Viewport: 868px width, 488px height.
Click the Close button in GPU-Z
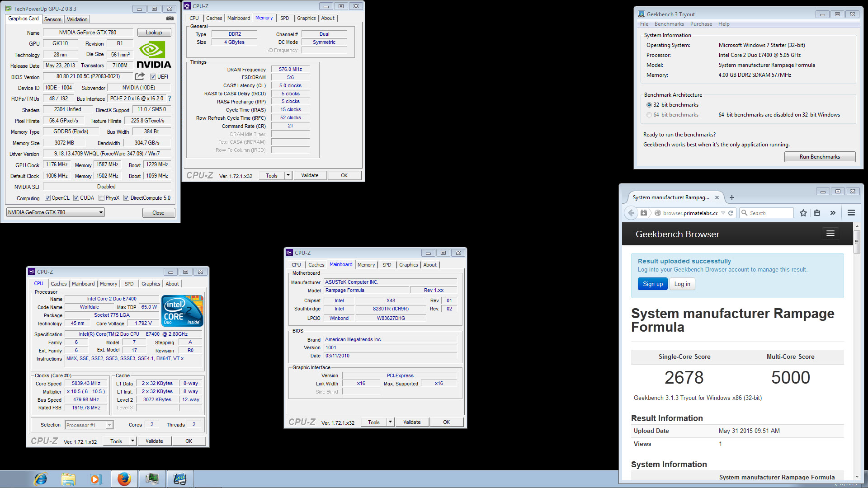coord(158,213)
